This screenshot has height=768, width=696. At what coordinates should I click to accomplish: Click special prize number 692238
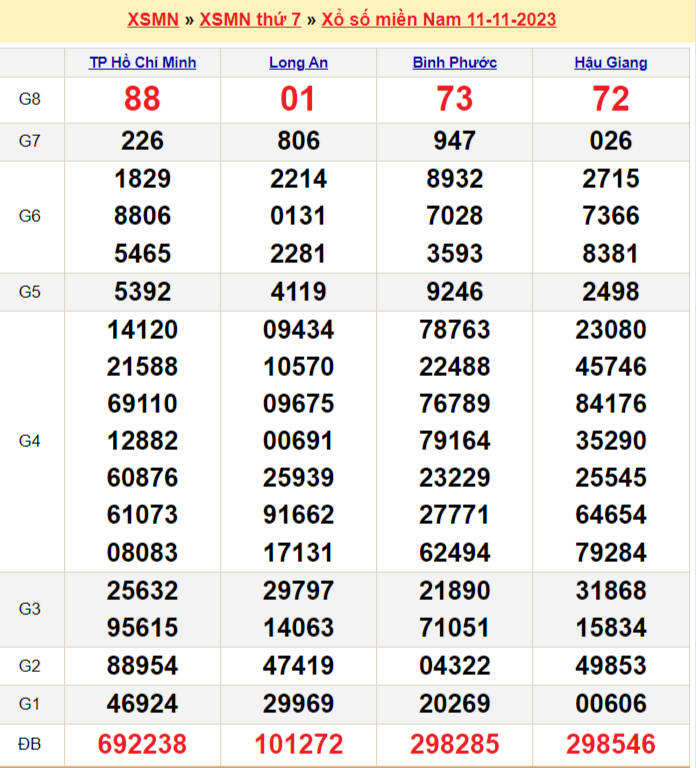tap(143, 744)
